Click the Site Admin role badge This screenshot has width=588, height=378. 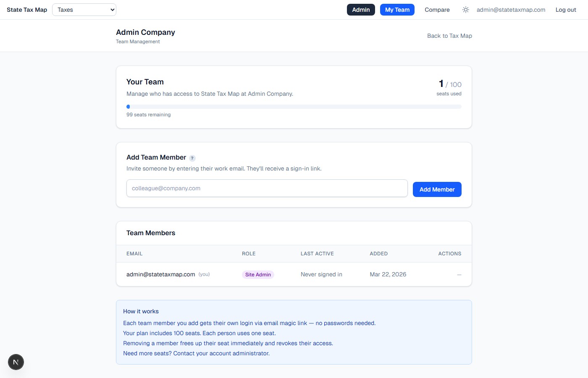[258, 275]
